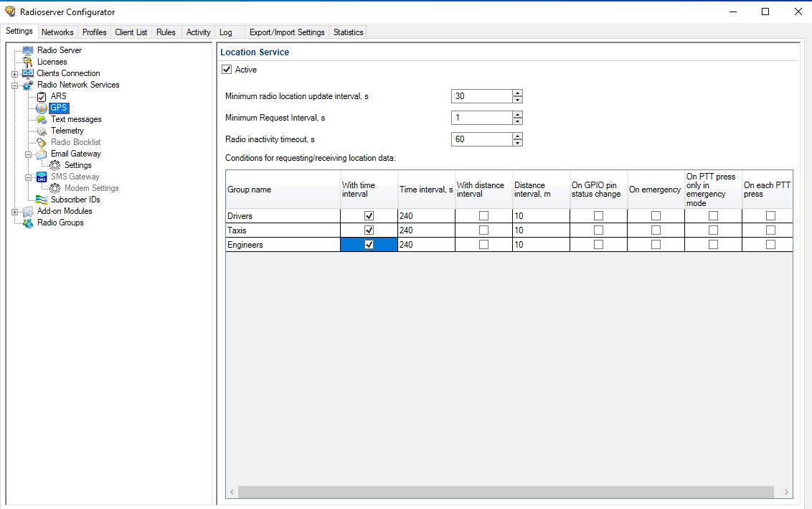The width and height of the screenshot is (812, 509).
Task: Click the left arrow of the horizontal scrollbar
Action: pos(232,492)
